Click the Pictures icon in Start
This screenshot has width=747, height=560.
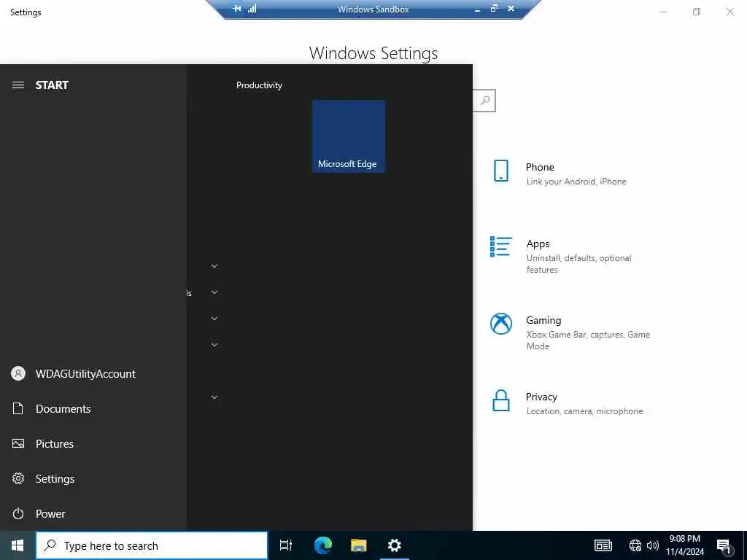(18, 444)
